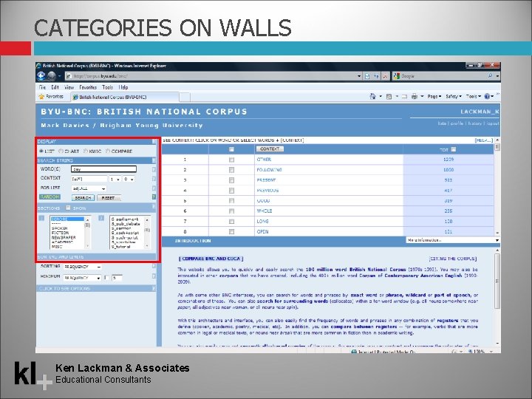This screenshot has height=399, width=532.
Task: Click the Google search provider icon
Action: (x=396, y=76)
